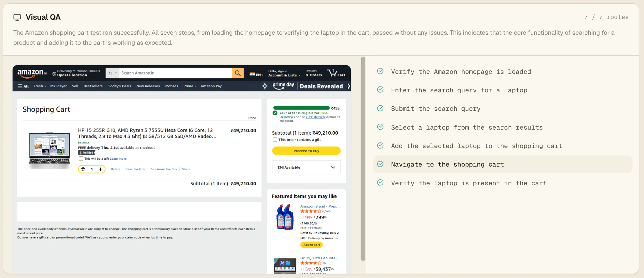Click the screenshot panel vertical scrollbar
This screenshot has height=278, width=644.
coord(363,158)
